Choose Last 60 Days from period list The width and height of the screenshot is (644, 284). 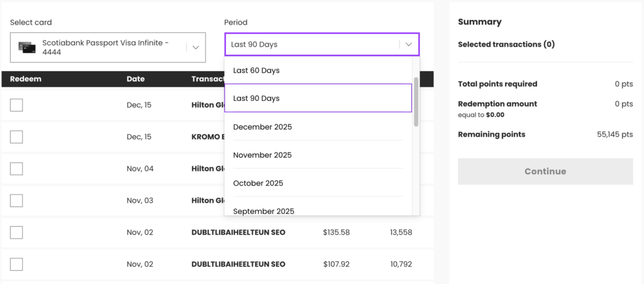256,71
